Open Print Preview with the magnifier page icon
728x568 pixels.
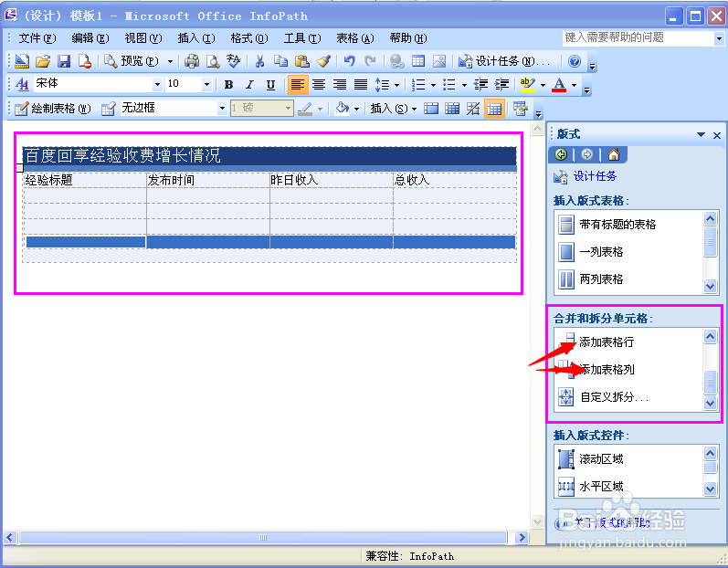[x=212, y=61]
